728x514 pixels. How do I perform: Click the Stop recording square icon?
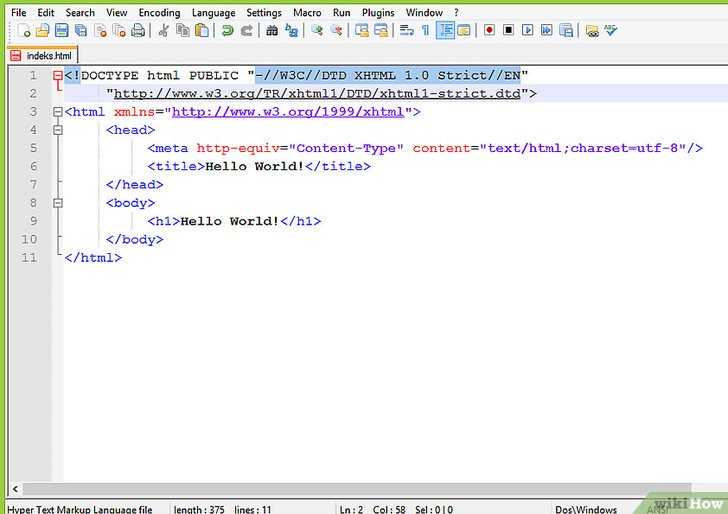508,30
